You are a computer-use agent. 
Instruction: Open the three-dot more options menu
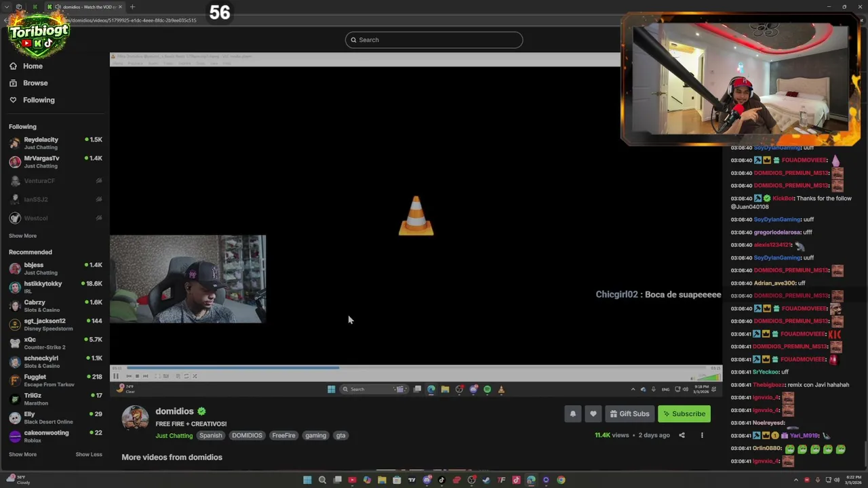(702, 436)
